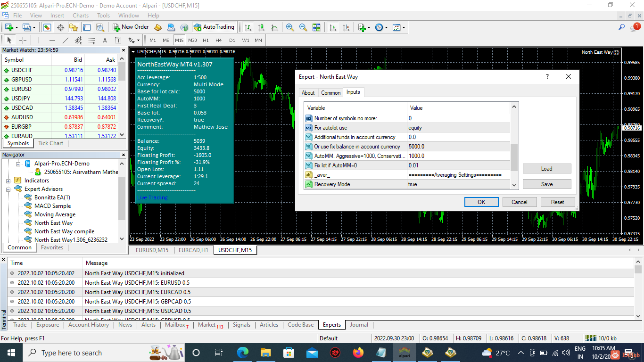The image size is (644, 362).
Task: Toggle the Market Watch window icon
Action: [x=47, y=27]
